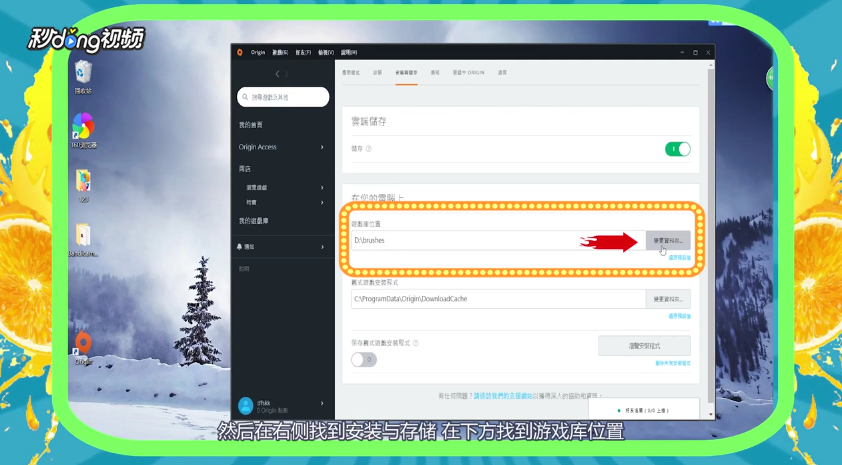
Task: Enable the keep legacy game installers toggle
Action: pyautogui.click(x=364, y=359)
